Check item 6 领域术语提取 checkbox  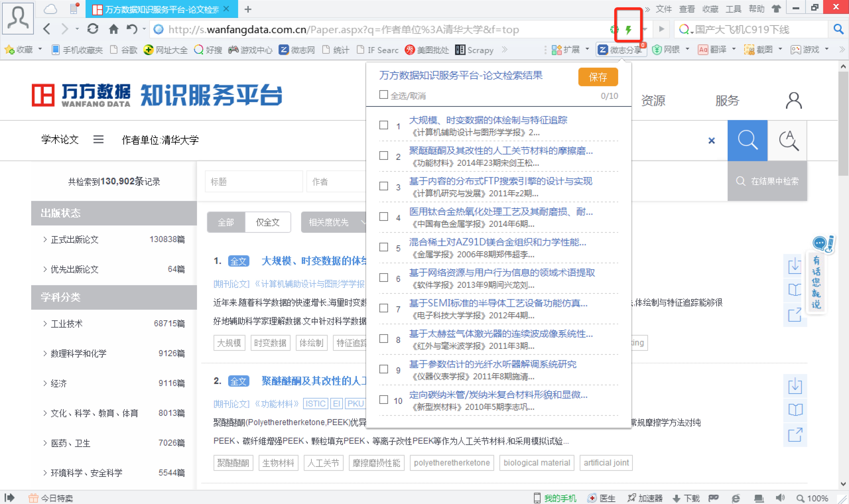(x=383, y=278)
